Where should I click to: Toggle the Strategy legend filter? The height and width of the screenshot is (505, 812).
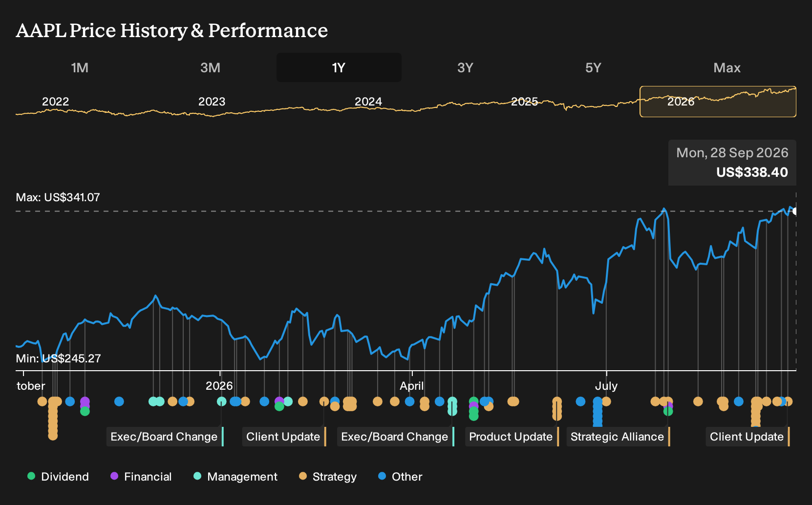point(328,477)
